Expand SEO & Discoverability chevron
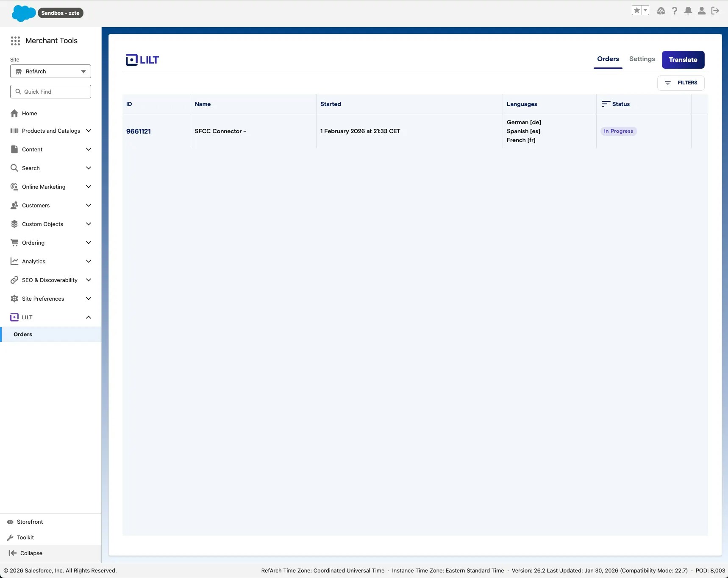This screenshot has width=728, height=578. point(89,280)
